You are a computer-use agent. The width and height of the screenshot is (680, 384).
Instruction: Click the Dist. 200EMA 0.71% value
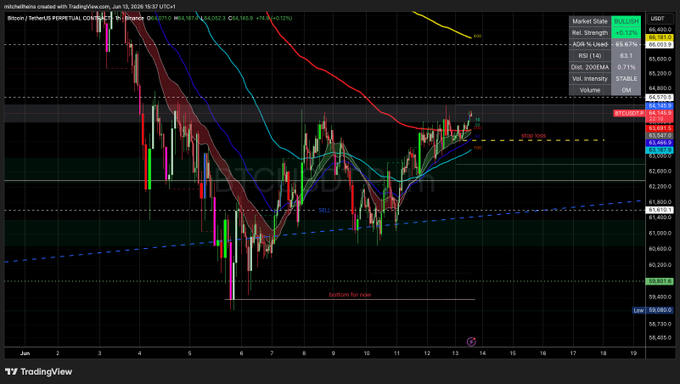[626, 67]
